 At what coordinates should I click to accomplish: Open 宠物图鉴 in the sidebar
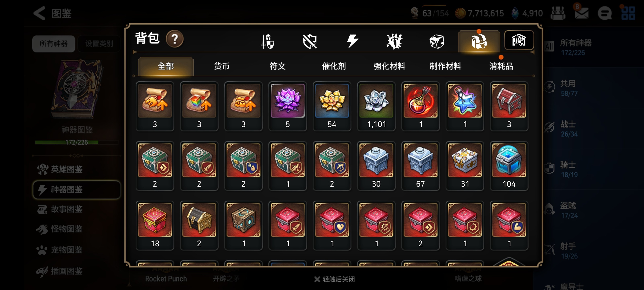[66, 250]
